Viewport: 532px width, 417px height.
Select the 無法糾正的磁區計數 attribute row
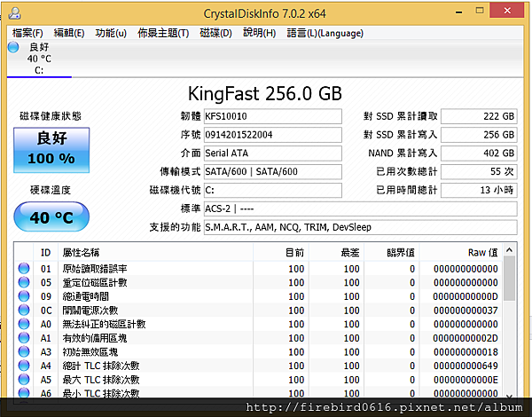(x=258, y=325)
